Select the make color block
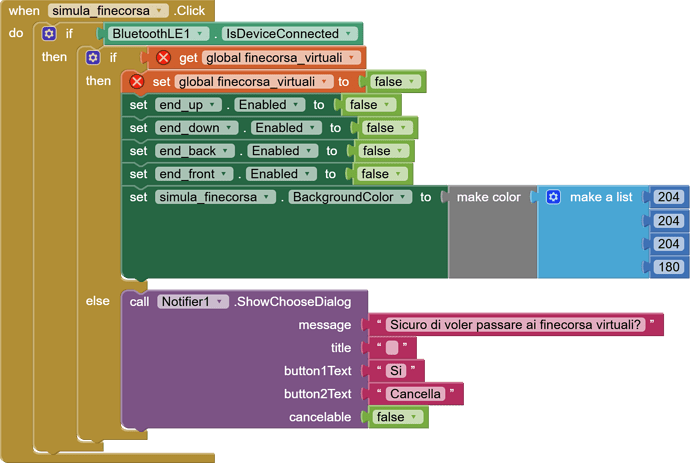Screen dimensions: 690x463 (488, 197)
